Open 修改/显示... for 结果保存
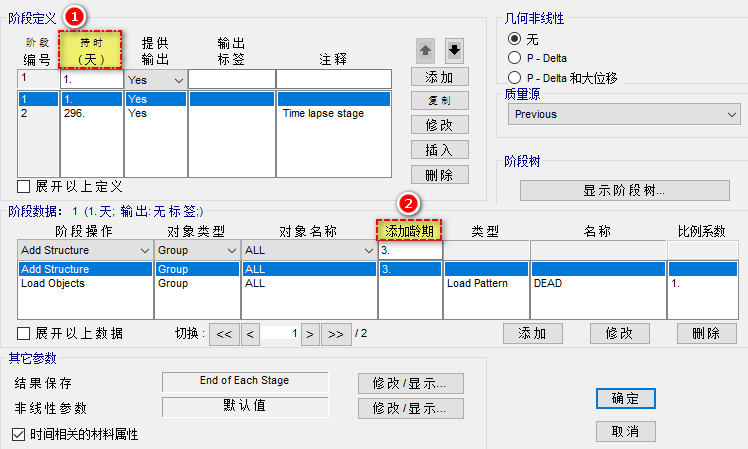Image resolution: width=748 pixels, height=449 pixels. tap(410, 382)
